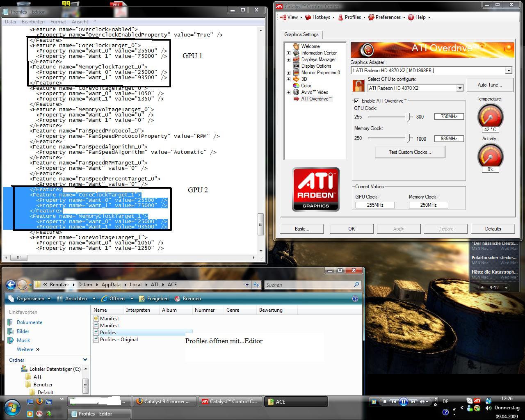
Task: Click the Overdrive unlock padlock icon
Action: point(358,86)
